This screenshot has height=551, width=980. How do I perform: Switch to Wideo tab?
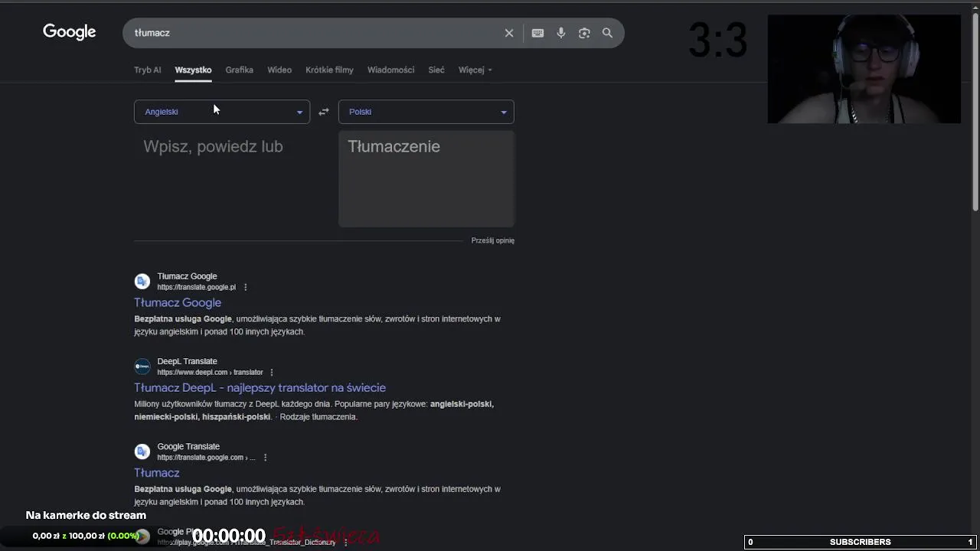(279, 70)
